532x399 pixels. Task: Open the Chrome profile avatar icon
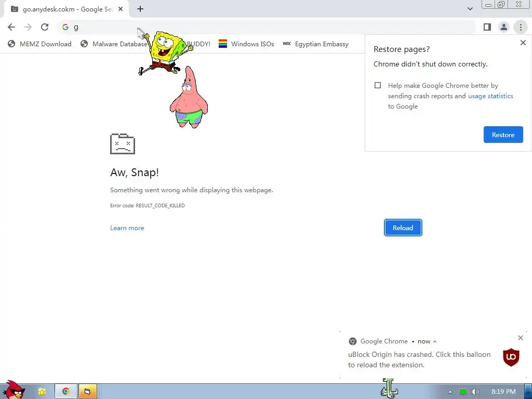504,27
